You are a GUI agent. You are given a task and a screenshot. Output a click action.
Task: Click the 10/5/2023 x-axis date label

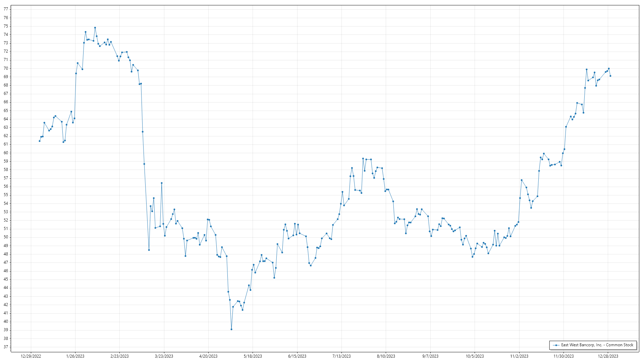tap(475, 356)
